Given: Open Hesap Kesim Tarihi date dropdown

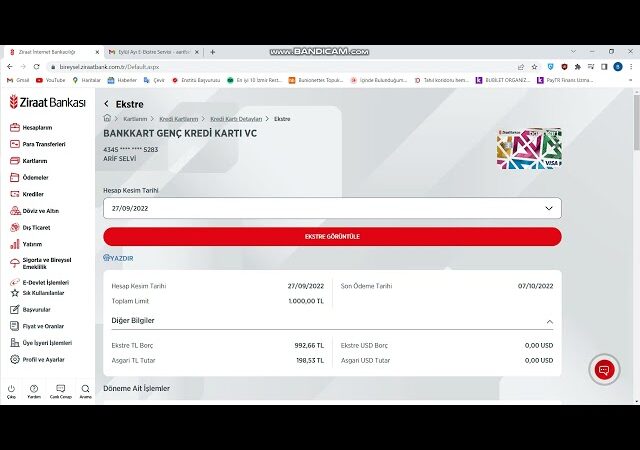Looking at the screenshot, I should [x=332, y=208].
